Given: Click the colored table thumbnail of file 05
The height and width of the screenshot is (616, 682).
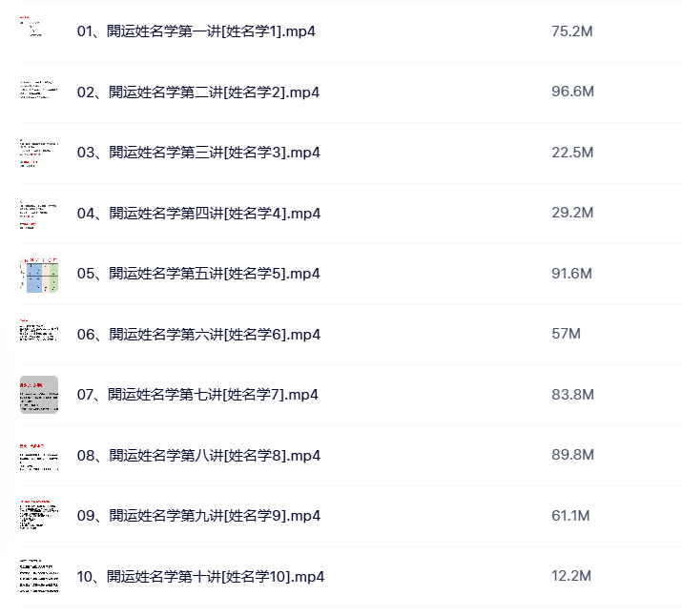Looking at the screenshot, I should (x=39, y=274).
